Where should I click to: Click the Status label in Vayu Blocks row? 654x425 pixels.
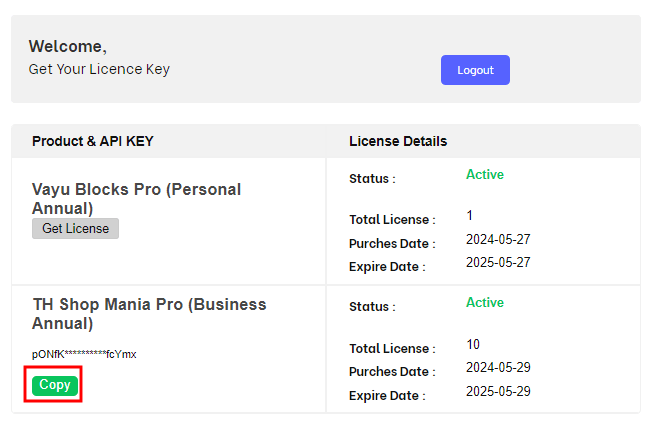(x=372, y=179)
